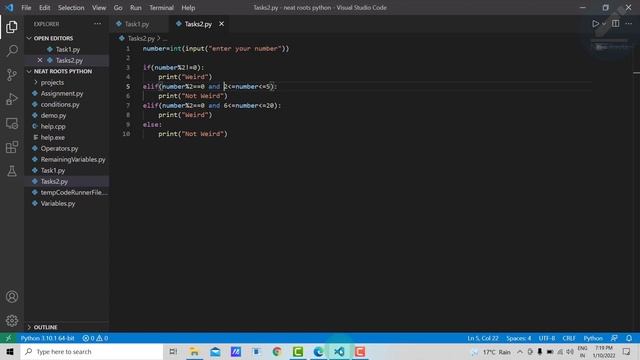The width and height of the screenshot is (640, 360).
Task: Switch to the Task1.py tab
Action: [137, 24]
